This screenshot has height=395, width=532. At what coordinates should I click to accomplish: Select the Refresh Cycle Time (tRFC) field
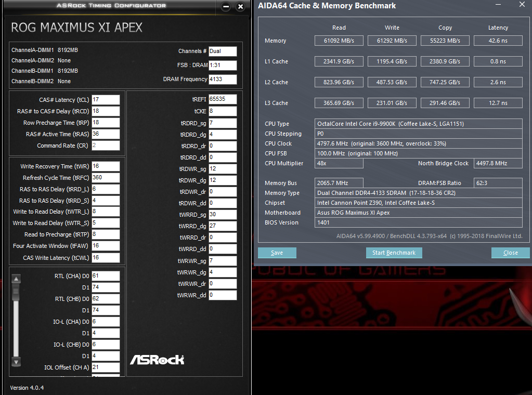(106, 178)
